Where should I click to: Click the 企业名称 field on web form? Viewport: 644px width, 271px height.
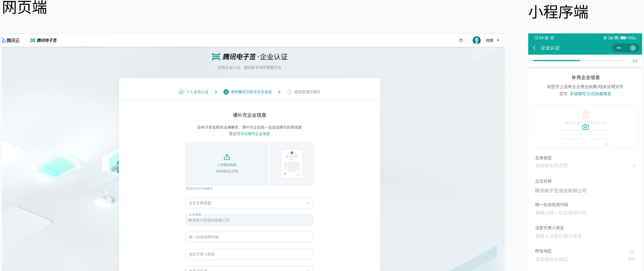coord(250,220)
